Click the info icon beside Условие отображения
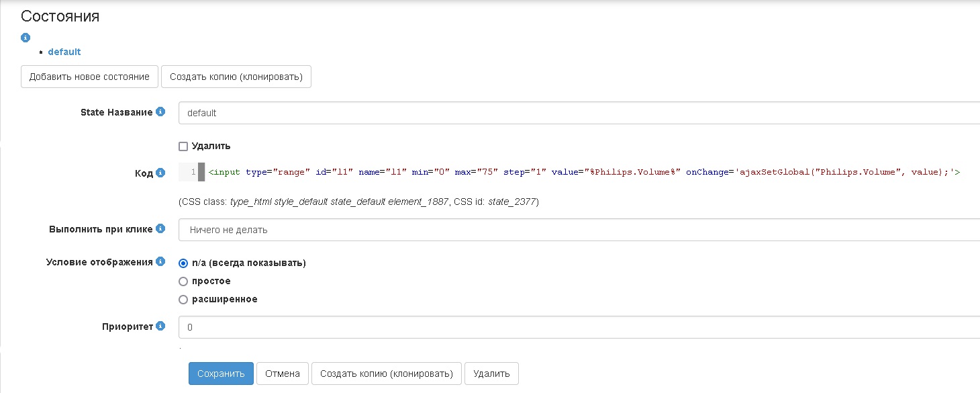The height and width of the screenshot is (393, 980). 160,261
